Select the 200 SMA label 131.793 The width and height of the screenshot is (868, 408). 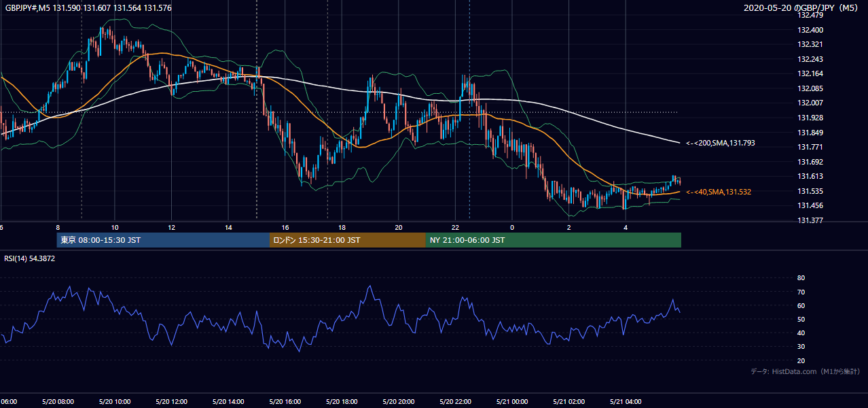tap(721, 143)
